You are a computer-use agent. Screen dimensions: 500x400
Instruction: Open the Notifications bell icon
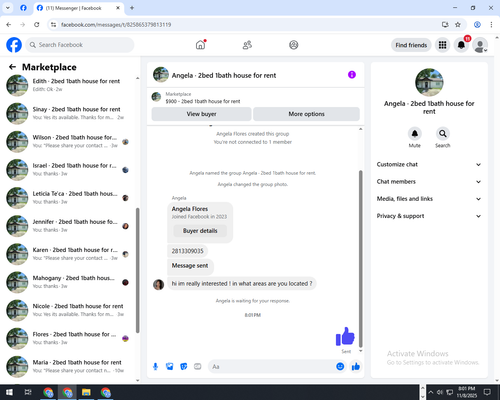coord(461,45)
